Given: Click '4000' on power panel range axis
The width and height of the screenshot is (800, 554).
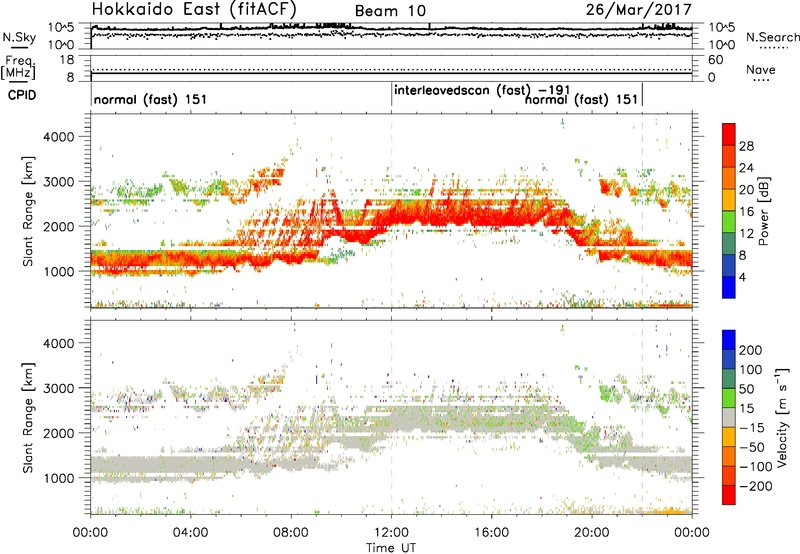Looking at the screenshot, I should (x=59, y=137).
